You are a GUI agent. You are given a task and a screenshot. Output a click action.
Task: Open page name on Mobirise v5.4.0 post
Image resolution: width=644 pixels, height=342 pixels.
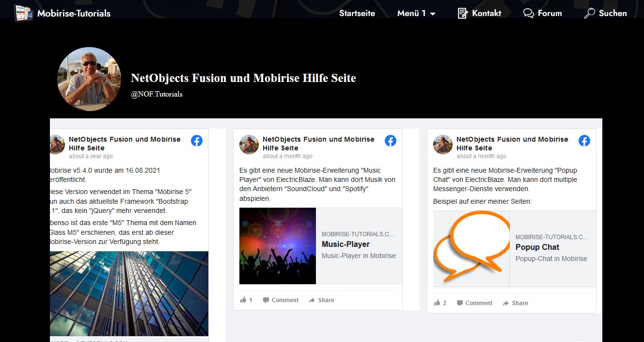coord(125,144)
